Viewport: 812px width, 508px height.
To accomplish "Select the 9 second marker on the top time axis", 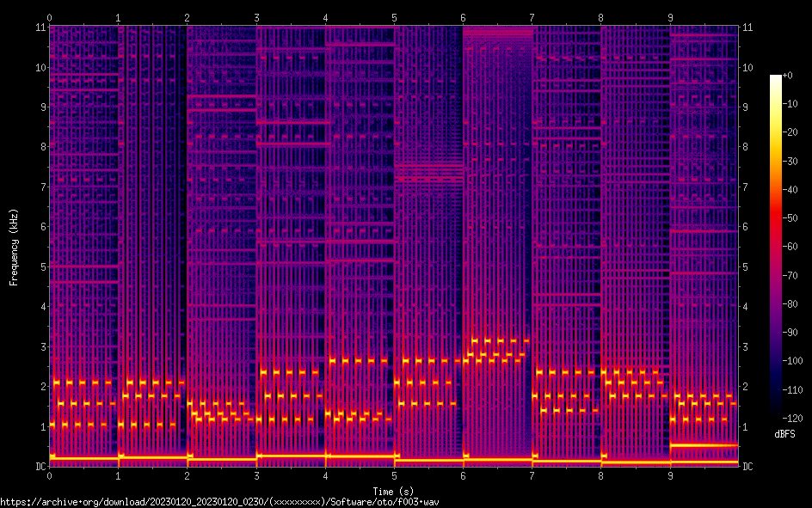I will pos(670,17).
